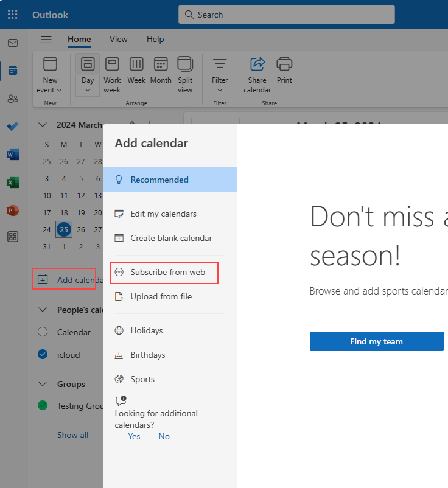Select the View ribbon tab
This screenshot has height=488, width=448.
click(x=118, y=39)
